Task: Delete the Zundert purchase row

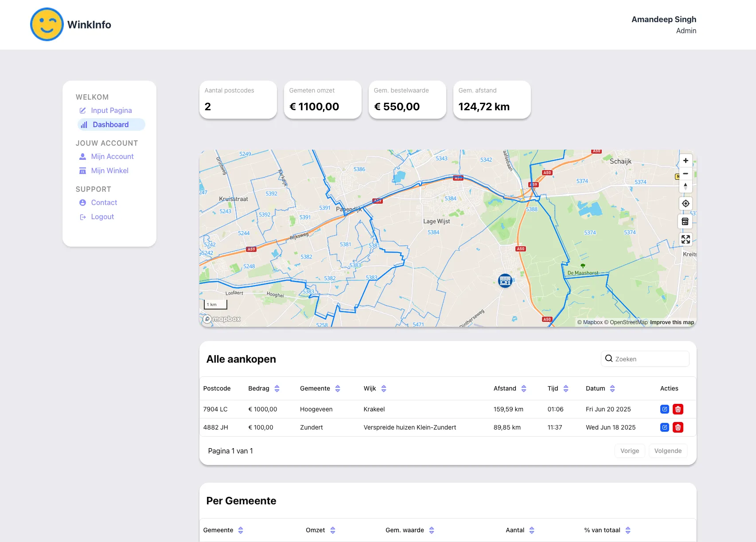Action: [x=678, y=427]
